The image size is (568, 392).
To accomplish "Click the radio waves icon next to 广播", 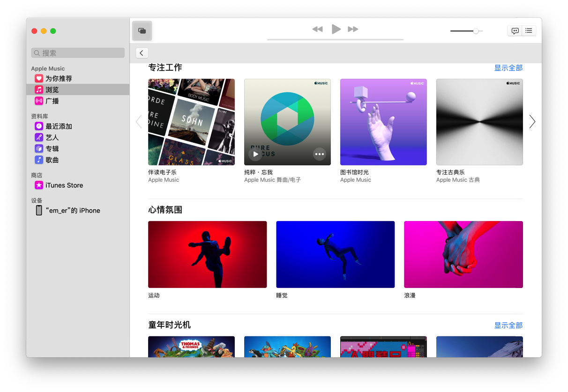I will 39,101.
